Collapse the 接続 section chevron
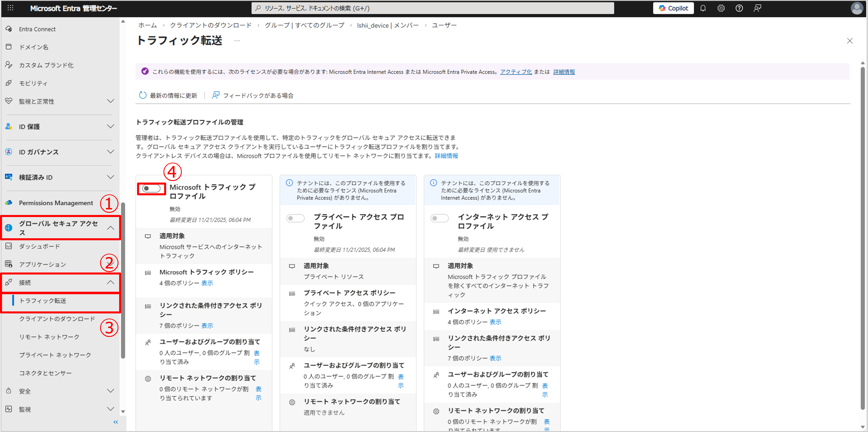Image resolution: width=868 pixels, height=432 pixels. click(111, 282)
